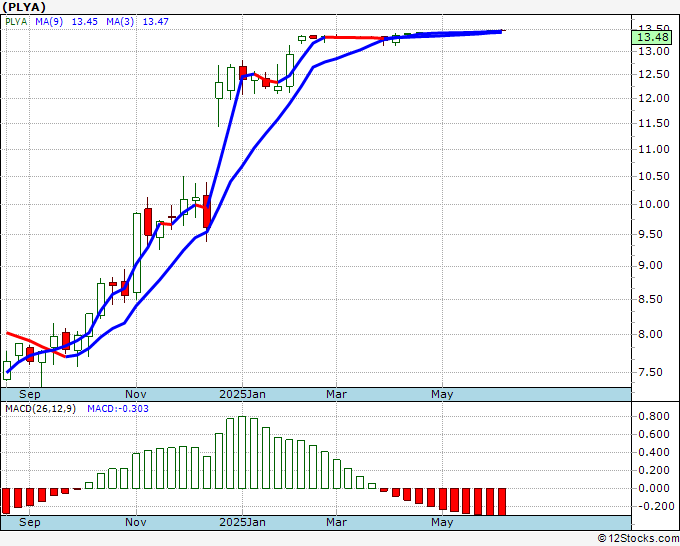Select the green PLYA legend label
Screen dimensions: 680x546
pos(16,22)
